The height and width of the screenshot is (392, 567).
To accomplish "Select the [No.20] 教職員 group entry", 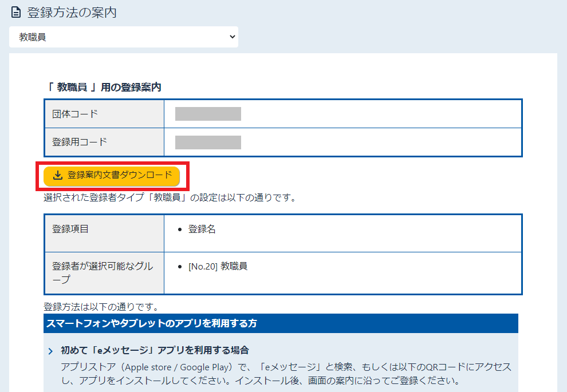I will [x=218, y=266].
